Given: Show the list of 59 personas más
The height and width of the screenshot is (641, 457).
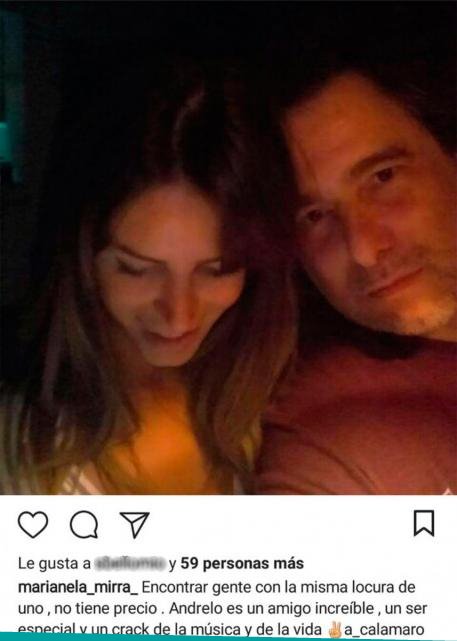Looking at the screenshot, I should pyautogui.click(x=242, y=563).
